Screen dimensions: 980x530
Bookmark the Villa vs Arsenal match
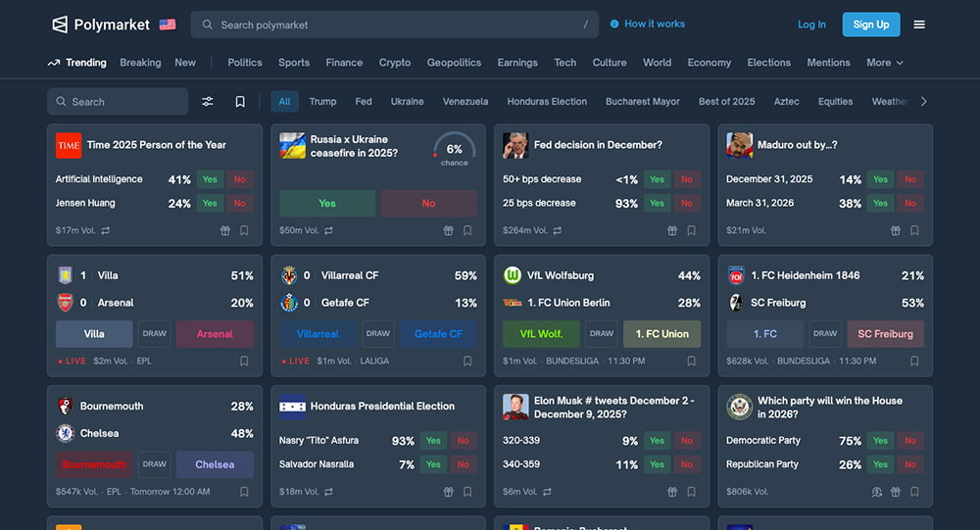coord(244,361)
